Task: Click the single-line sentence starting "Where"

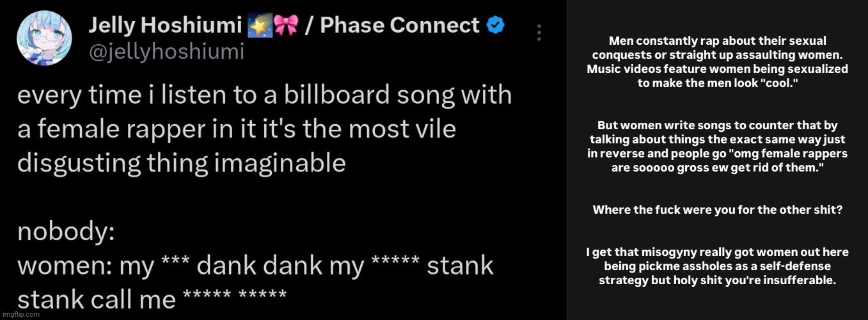Action: [x=717, y=209]
